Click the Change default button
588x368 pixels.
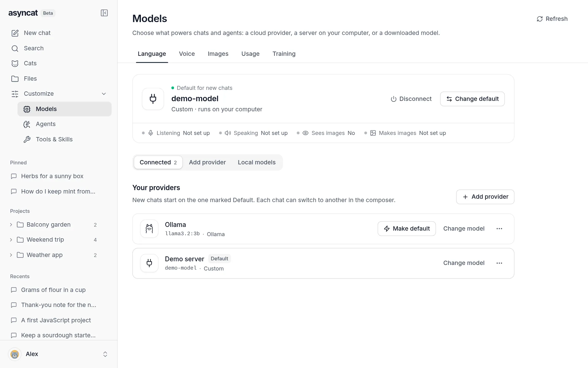click(x=472, y=99)
